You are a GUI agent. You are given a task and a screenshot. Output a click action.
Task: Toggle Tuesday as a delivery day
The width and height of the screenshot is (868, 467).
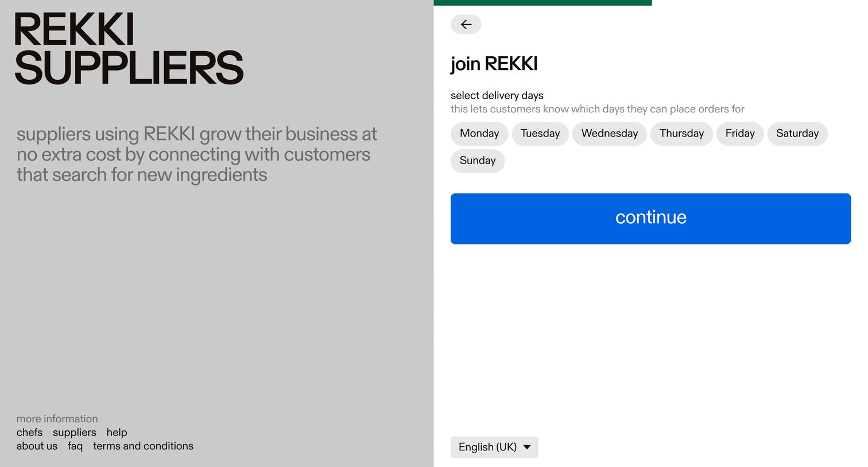tap(540, 134)
